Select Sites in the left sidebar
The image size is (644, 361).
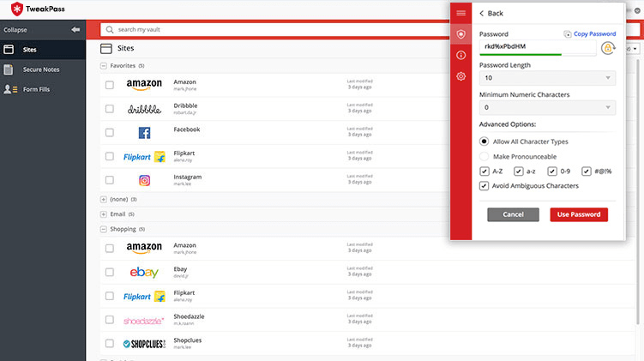(29, 50)
